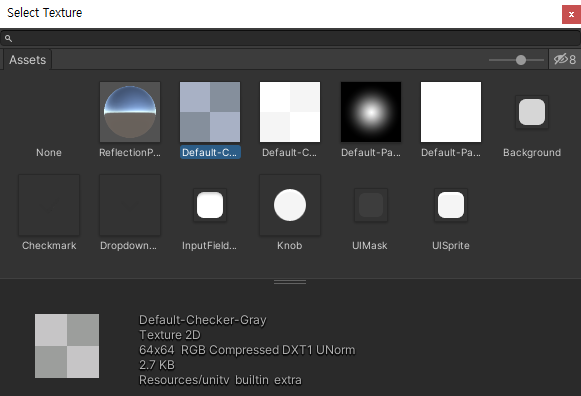Select the Checkmark texture item

pos(49,205)
